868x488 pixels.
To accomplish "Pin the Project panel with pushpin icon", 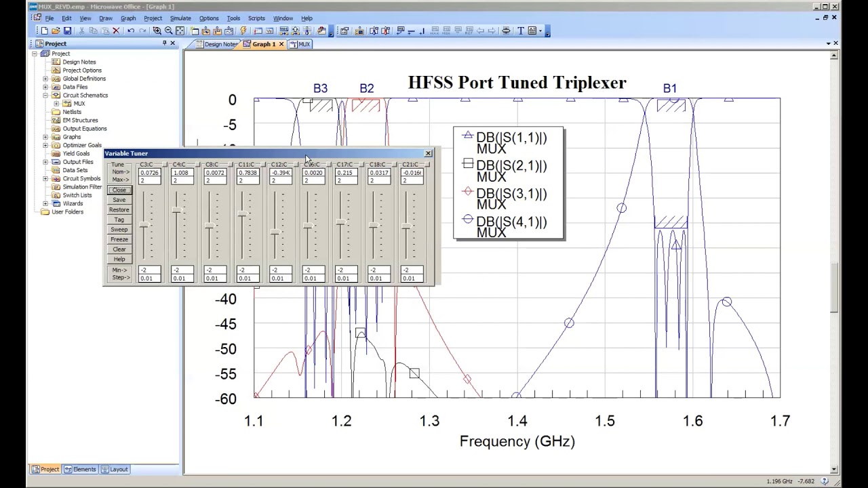I will [x=164, y=43].
